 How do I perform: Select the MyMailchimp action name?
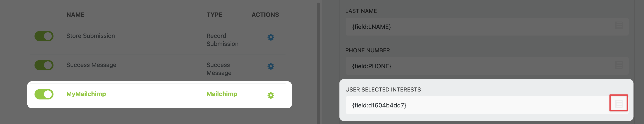pyautogui.click(x=86, y=94)
